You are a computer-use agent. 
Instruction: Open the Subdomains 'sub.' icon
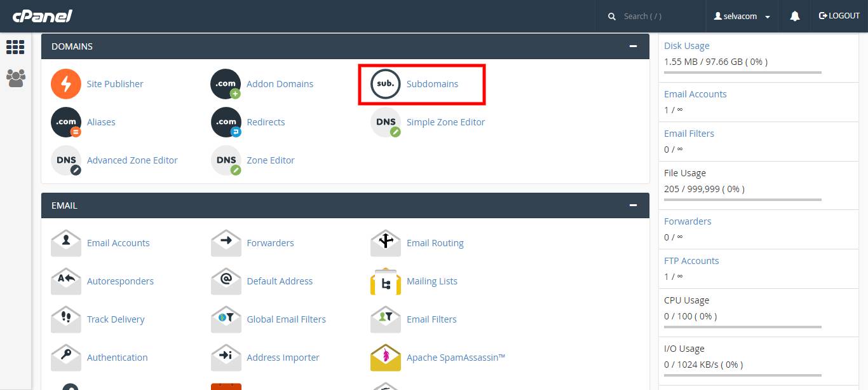pos(386,84)
